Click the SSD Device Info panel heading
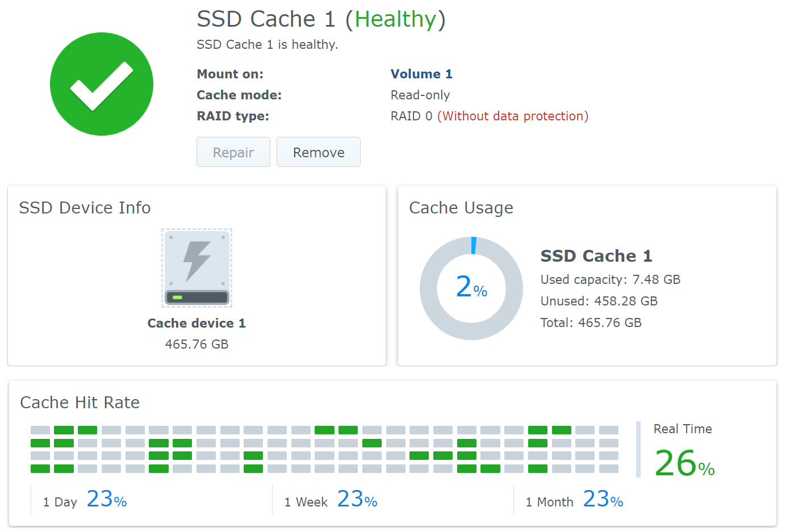 pos(85,208)
